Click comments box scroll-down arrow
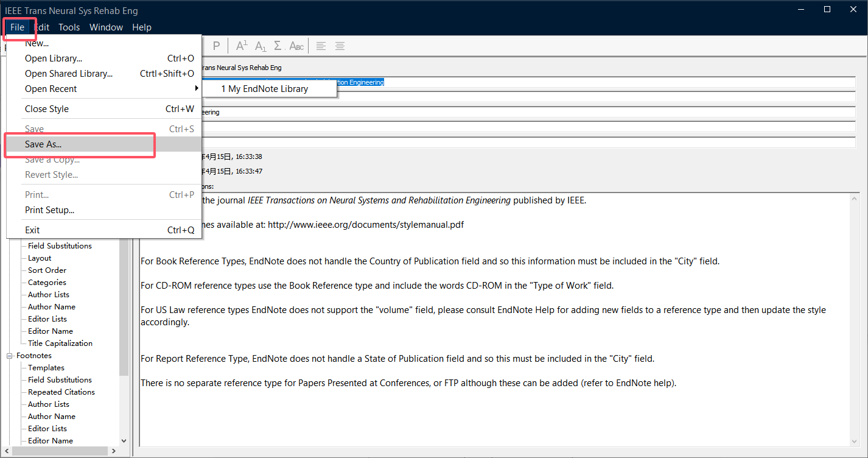Viewport: 868px width, 458px height. point(855,442)
